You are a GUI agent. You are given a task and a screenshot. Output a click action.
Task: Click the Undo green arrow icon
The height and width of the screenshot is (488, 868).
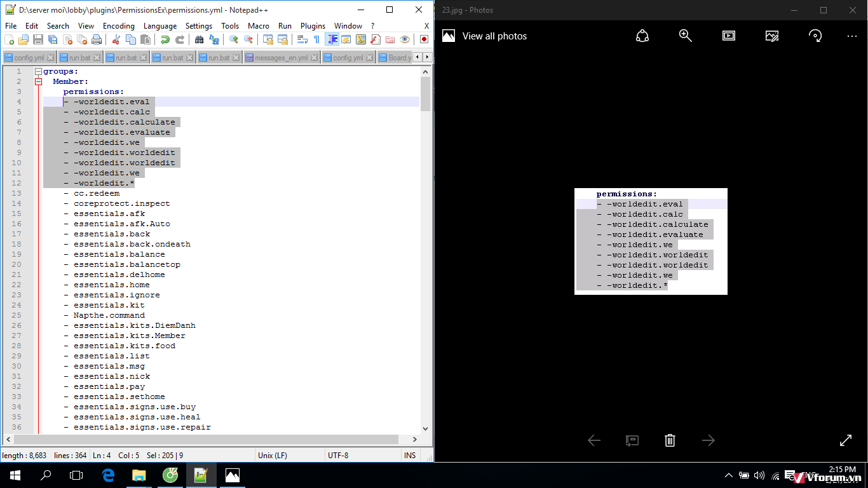pyautogui.click(x=165, y=39)
